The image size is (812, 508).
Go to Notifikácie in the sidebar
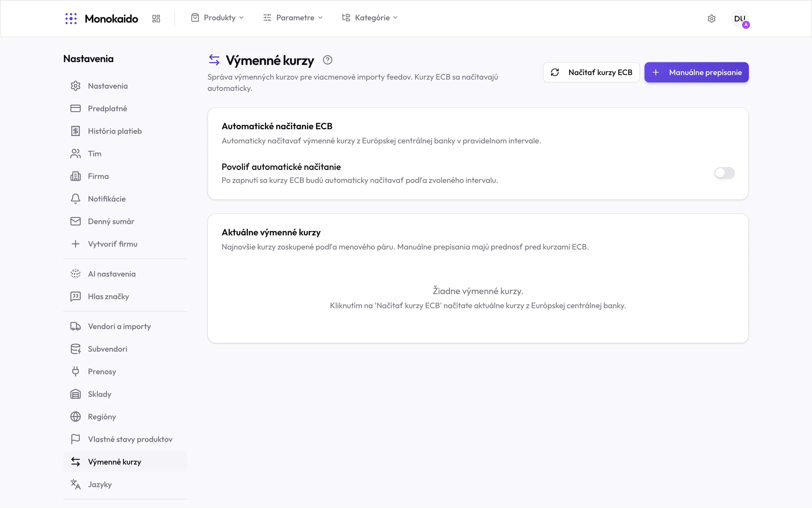[x=125, y=199]
